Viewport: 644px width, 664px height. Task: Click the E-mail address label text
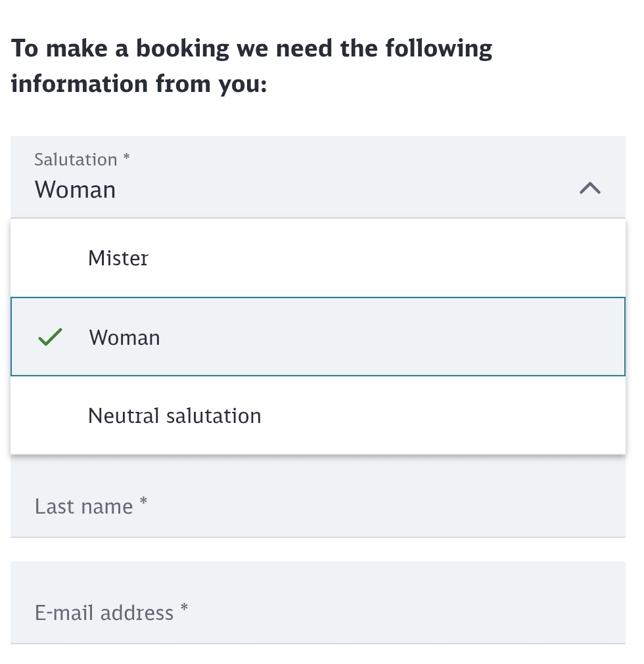point(104,613)
